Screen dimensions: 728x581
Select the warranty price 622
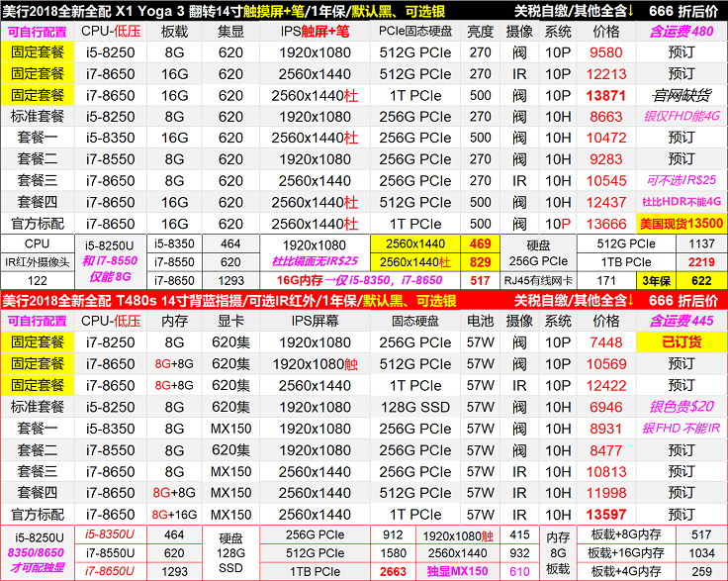pyautogui.click(x=701, y=280)
